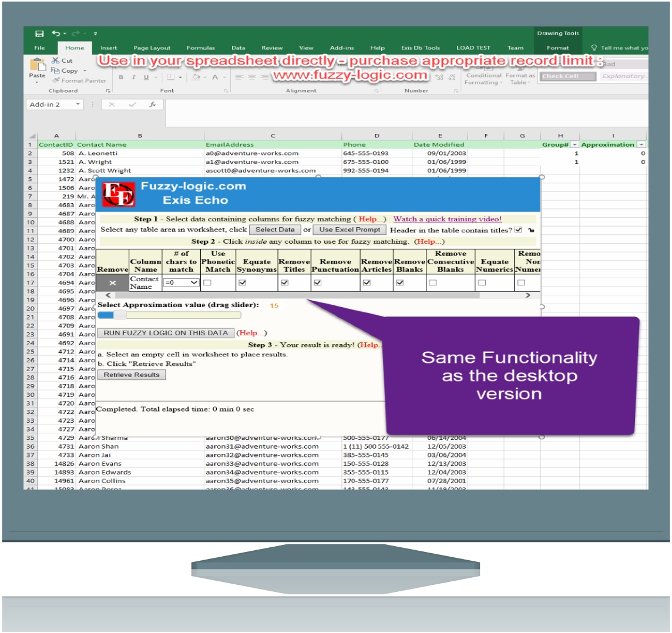Open Watch a quick training video link

pyautogui.click(x=448, y=219)
